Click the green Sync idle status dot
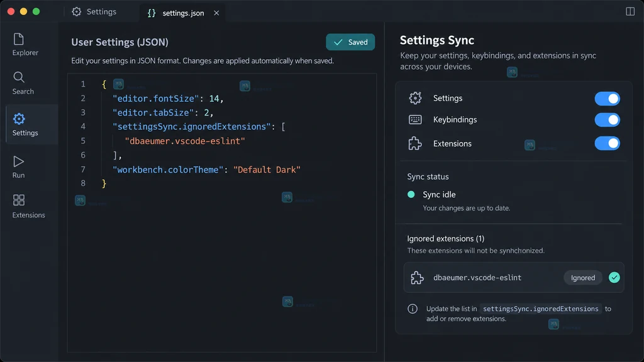The height and width of the screenshot is (362, 644). tap(411, 195)
